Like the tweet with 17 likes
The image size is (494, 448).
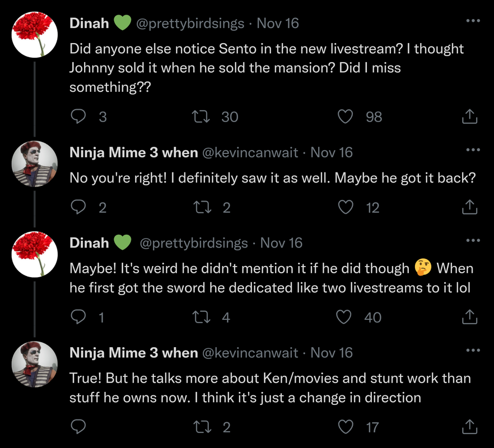pos(347,427)
